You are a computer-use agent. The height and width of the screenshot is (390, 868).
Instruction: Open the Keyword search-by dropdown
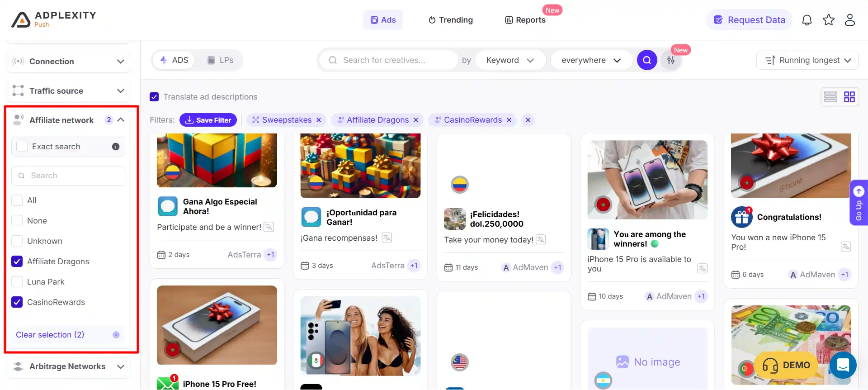click(510, 60)
